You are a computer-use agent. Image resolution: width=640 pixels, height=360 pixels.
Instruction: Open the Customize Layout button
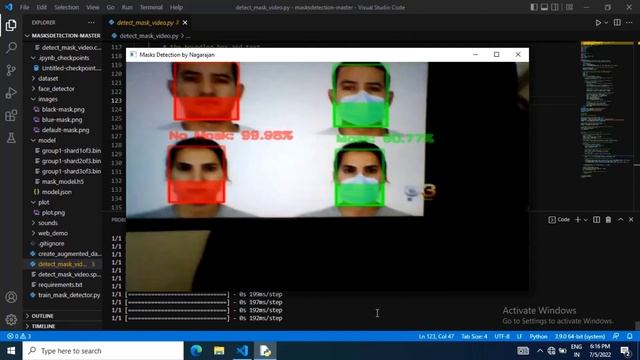tap(569, 7)
